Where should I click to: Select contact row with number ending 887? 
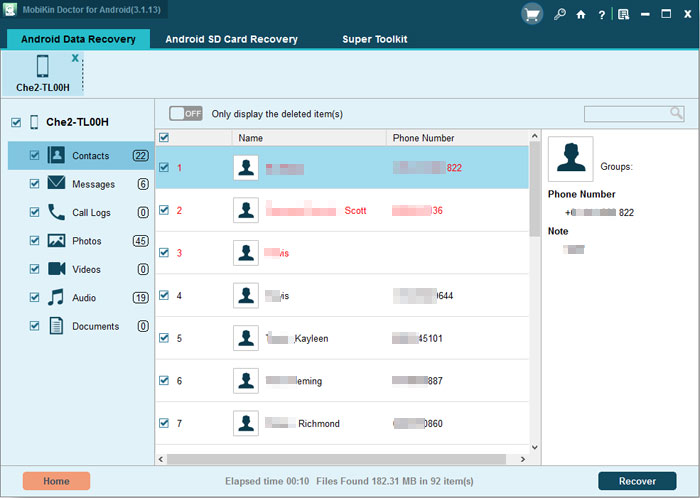pyautogui.click(x=342, y=381)
